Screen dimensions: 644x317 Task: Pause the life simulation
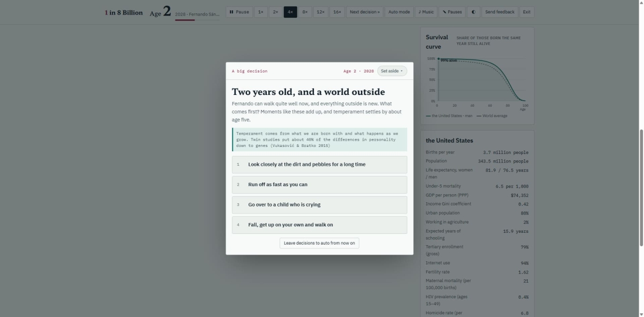click(x=239, y=12)
